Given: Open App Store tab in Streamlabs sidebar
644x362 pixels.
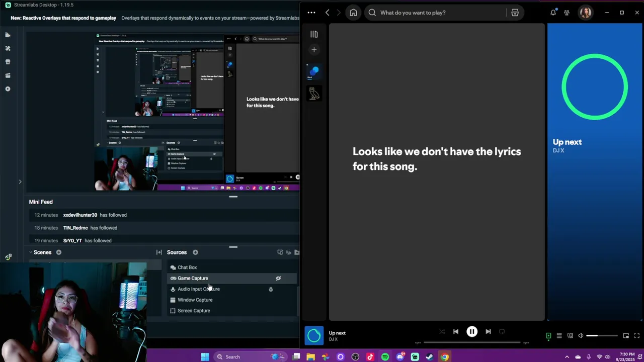Looking at the screenshot, I should pos(8,62).
